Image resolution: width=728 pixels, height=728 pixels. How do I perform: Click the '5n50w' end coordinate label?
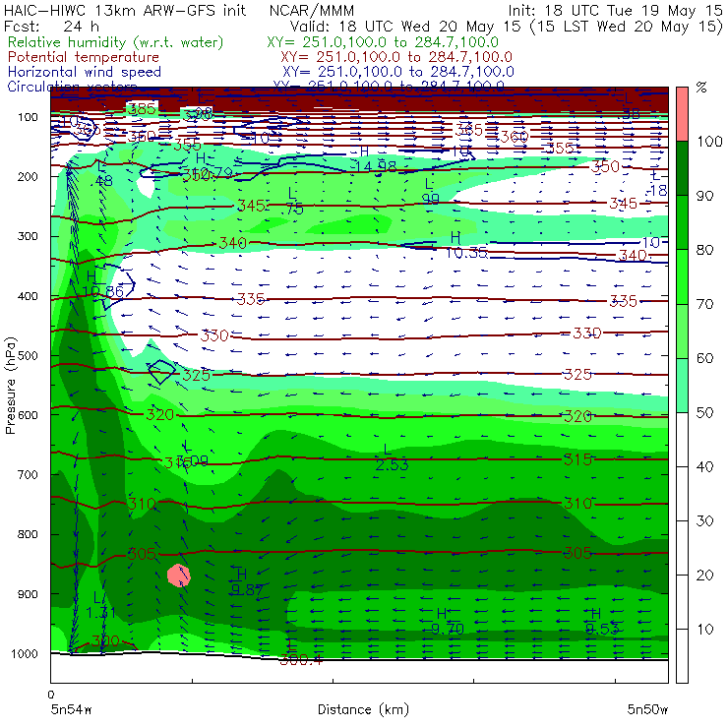pyautogui.click(x=647, y=709)
